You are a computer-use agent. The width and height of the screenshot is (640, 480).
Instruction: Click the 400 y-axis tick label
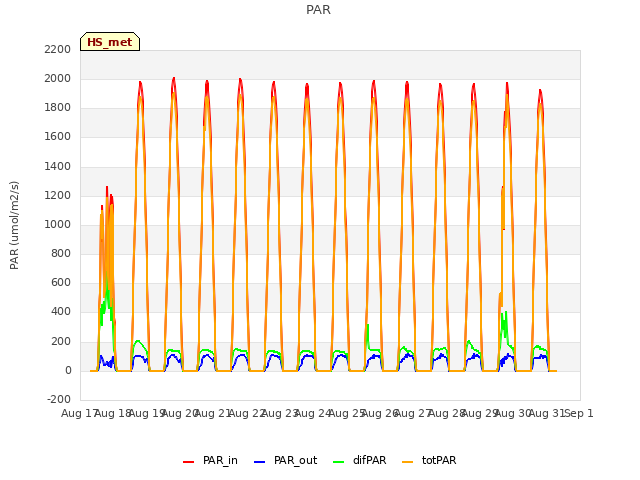(61, 312)
